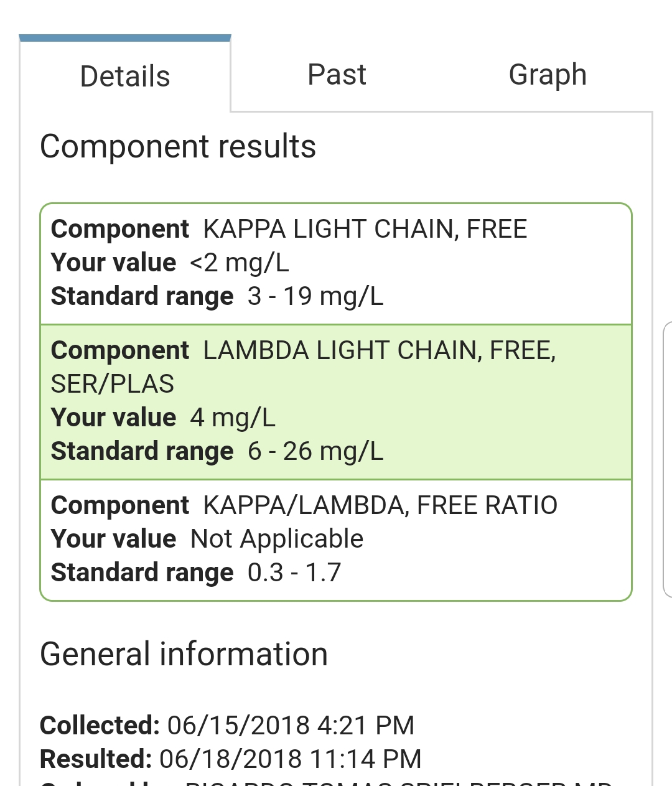Tap the 3 - 19 mg/L standard range

point(315,296)
